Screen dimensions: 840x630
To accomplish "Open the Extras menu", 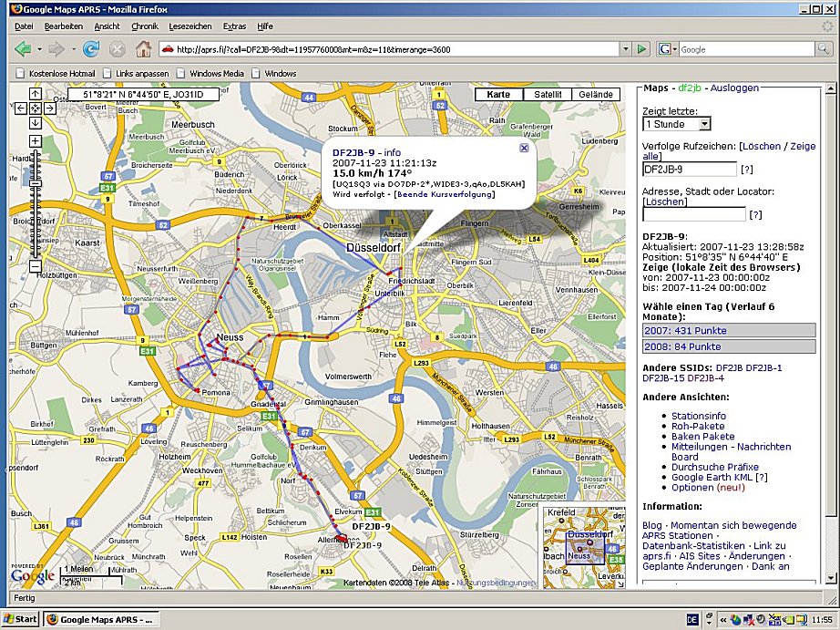I will click(x=235, y=26).
